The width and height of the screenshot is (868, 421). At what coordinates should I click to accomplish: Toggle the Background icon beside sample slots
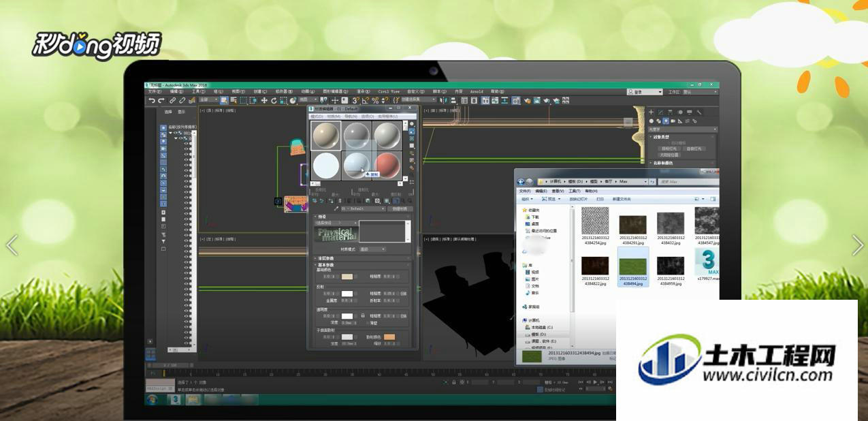tap(412, 138)
